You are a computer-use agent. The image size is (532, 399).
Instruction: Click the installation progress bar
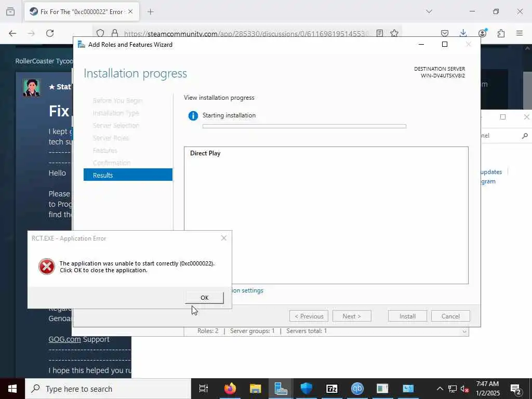click(304, 126)
